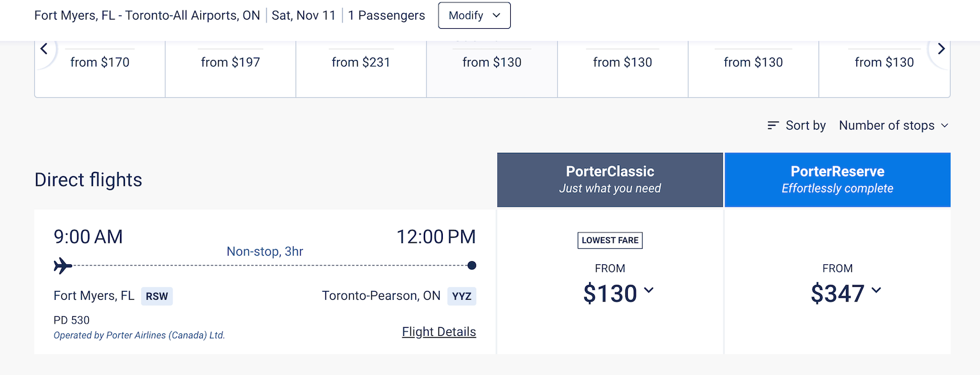Click the right arrow to view later dates
This screenshot has height=375, width=980.
941,48
